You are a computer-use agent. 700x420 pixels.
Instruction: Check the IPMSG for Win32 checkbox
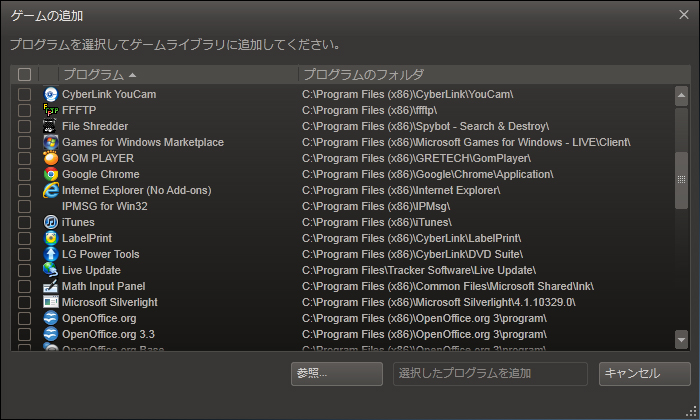(x=25, y=206)
